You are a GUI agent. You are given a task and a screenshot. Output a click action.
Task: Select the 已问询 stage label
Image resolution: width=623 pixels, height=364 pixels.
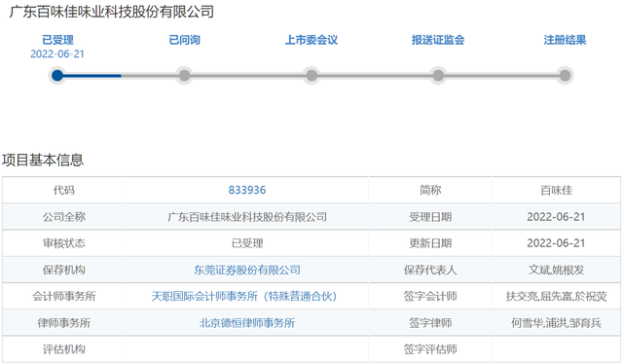pyautogui.click(x=184, y=40)
